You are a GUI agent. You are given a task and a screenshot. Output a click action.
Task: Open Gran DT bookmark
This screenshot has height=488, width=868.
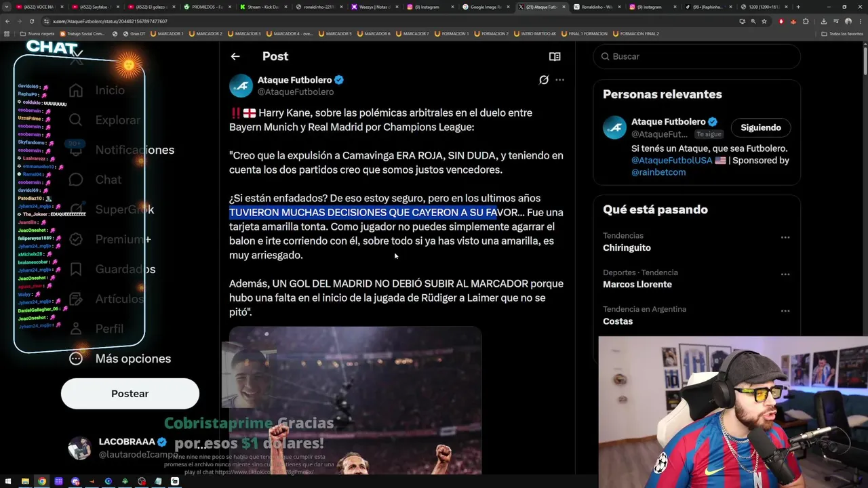[133, 33]
